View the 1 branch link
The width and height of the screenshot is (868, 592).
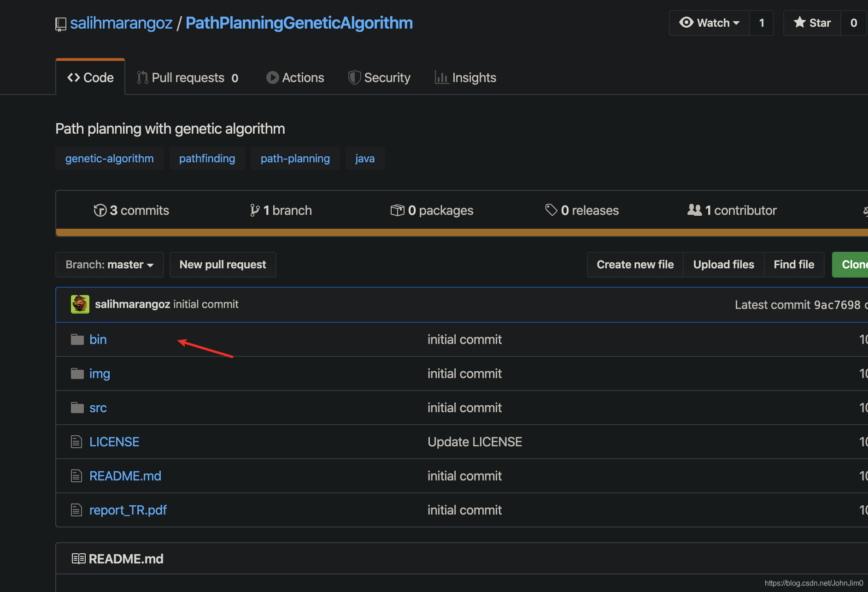281,210
